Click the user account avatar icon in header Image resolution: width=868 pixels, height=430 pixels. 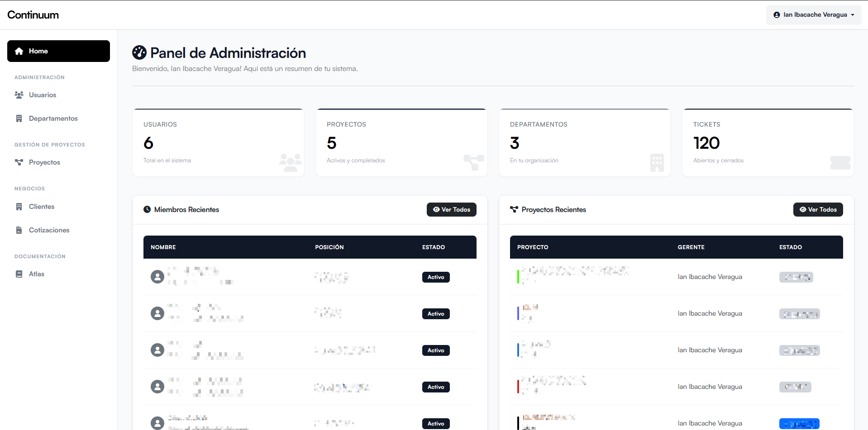click(x=777, y=15)
